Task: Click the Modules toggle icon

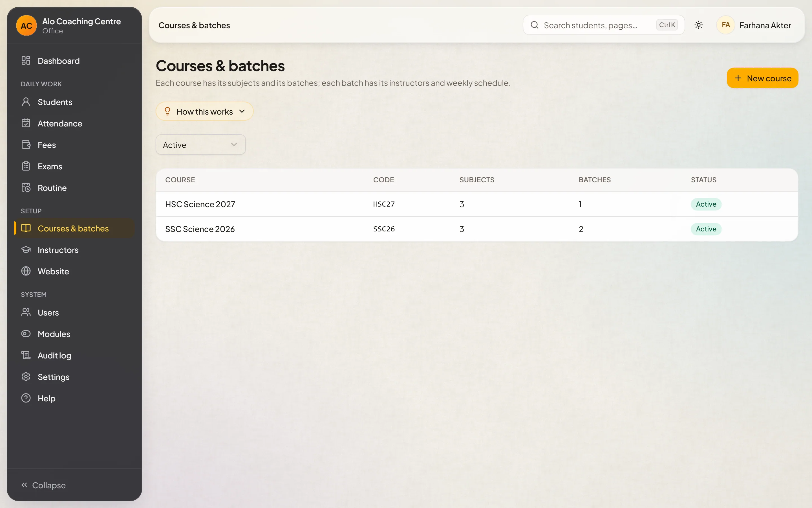Action: click(26, 334)
